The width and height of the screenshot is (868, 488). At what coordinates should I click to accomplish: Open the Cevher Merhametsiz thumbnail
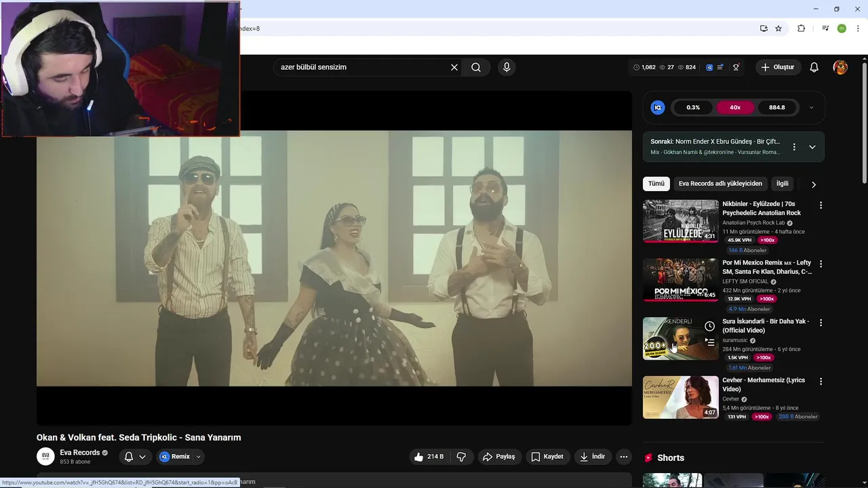click(681, 397)
